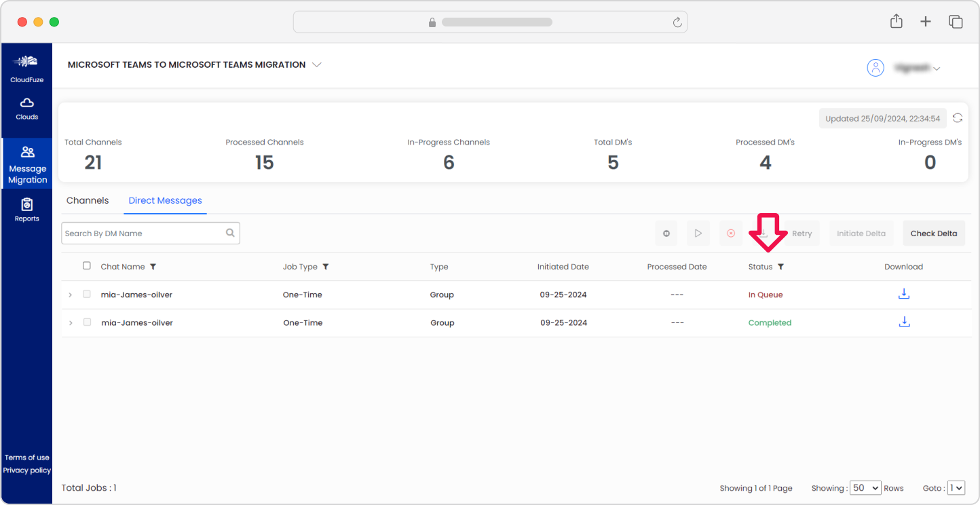The image size is (980, 505).
Task: Click the Processed Date column header
Action: click(677, 267)
